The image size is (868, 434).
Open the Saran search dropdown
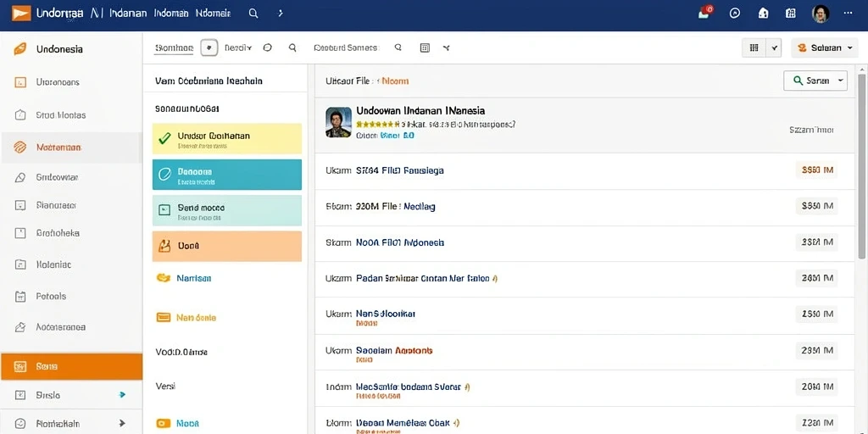pyautogui.click(x=815, y=81)
